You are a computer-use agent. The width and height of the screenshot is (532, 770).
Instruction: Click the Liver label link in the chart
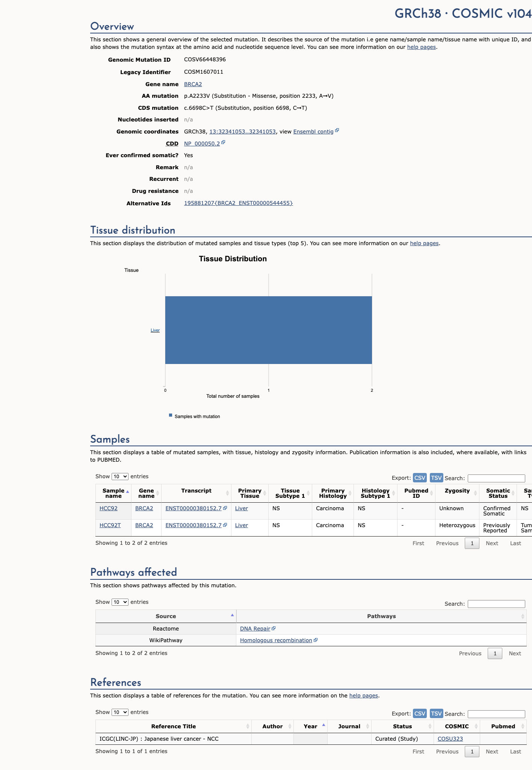pos(155,330)
